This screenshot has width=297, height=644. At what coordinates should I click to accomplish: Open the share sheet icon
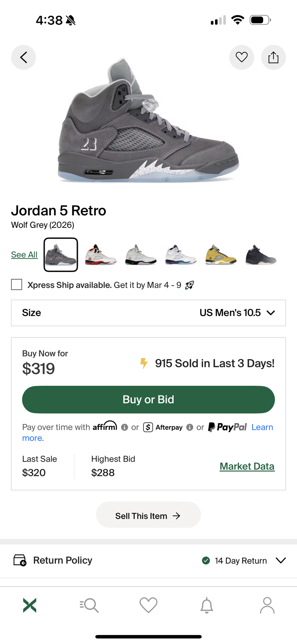pos(273,57)
